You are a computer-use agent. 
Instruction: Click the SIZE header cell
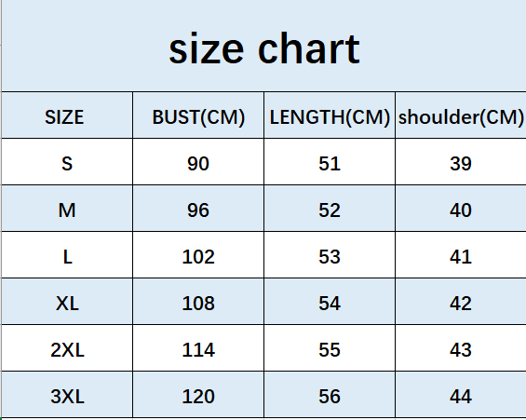tap(67, 115)
